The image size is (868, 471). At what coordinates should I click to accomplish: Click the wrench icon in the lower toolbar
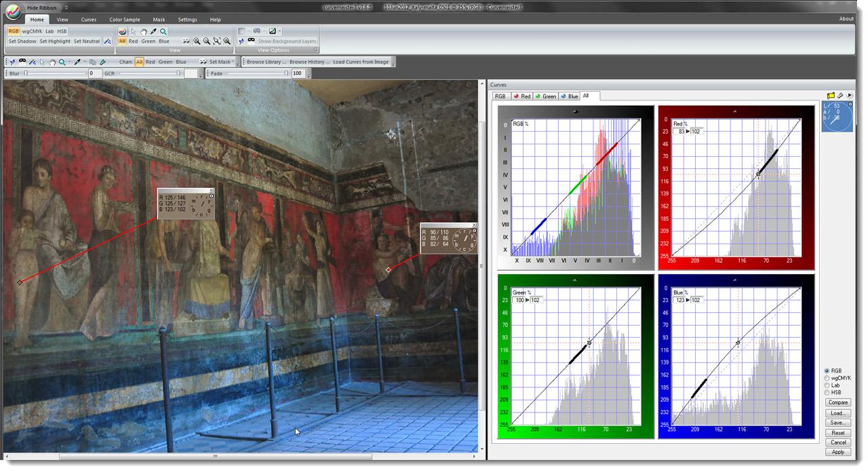(x=102, y=62)
